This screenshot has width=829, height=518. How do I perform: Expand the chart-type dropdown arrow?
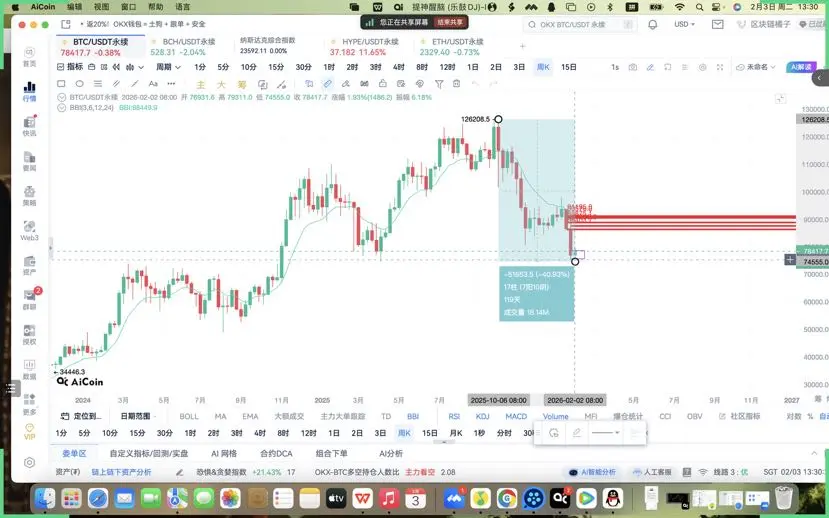[x=141, y=67]
